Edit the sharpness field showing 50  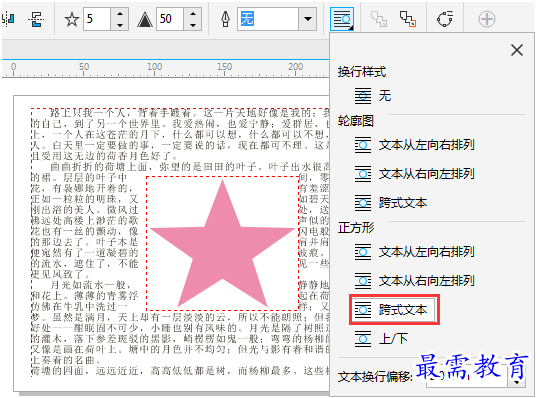(170, 19)
